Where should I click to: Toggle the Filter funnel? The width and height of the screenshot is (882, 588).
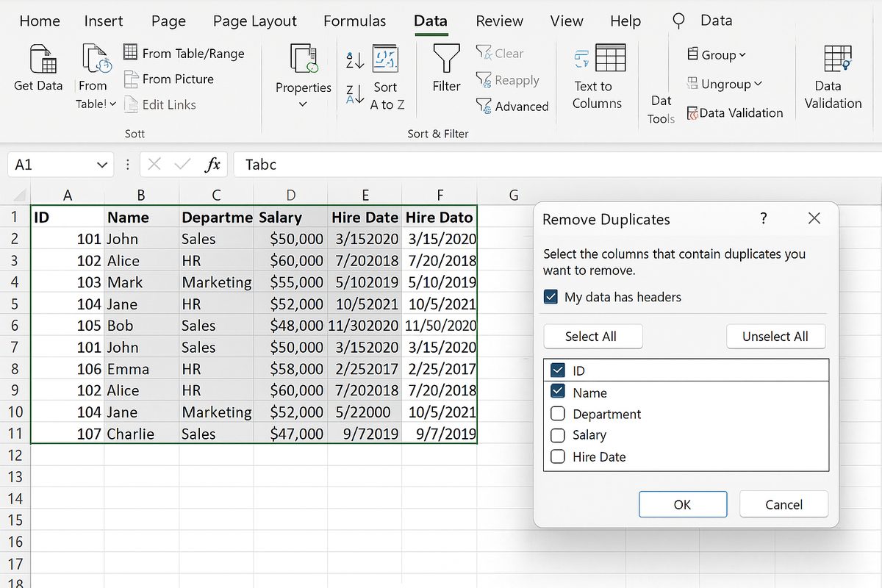click(x=446, y=58)
